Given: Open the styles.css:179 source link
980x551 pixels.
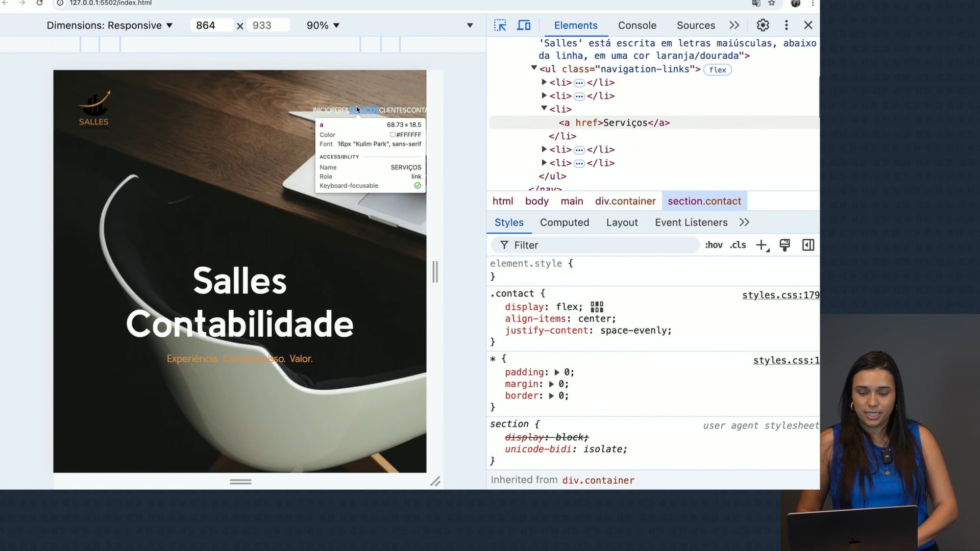Looking at the screenshot, I should pos(780,295).
